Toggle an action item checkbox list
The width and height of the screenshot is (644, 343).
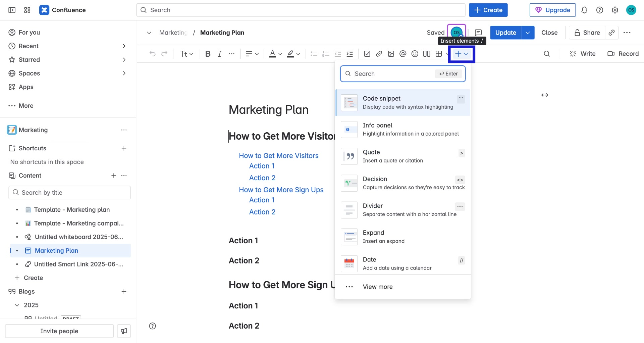tap(367, 53)
